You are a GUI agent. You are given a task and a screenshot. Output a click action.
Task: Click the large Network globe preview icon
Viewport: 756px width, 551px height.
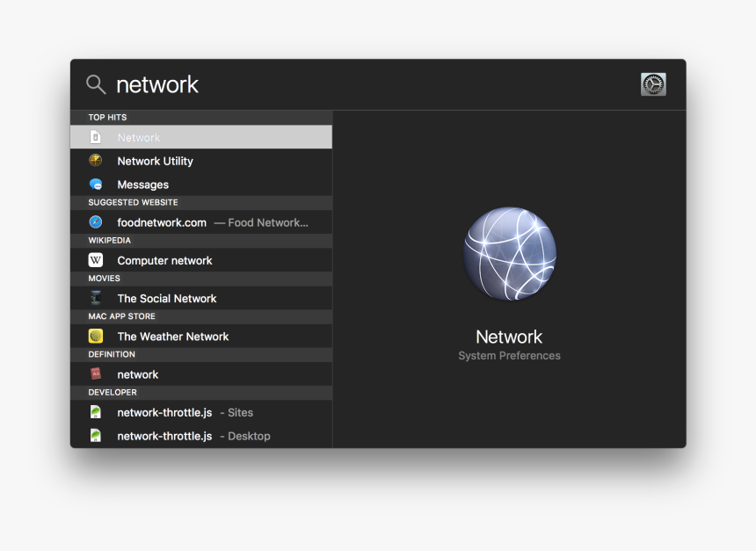coord(510,254)
